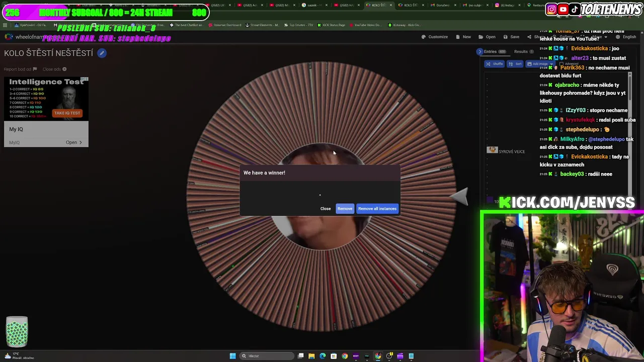Close the winner dialog
Viewport: 644px width, 362px height.
[326, 209]
